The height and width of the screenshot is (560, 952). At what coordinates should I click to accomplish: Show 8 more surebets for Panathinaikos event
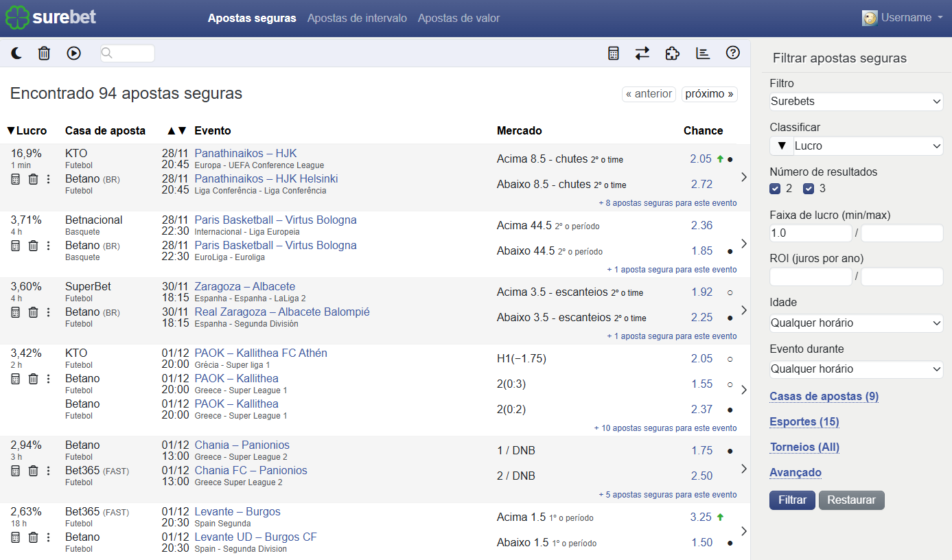[668, 203]
